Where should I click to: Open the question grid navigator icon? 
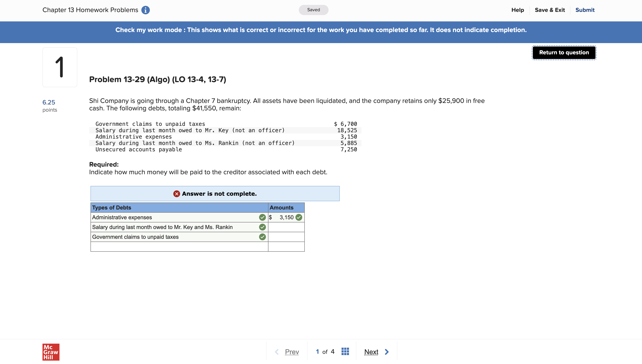pyautogui.click(x=345, y=351)
